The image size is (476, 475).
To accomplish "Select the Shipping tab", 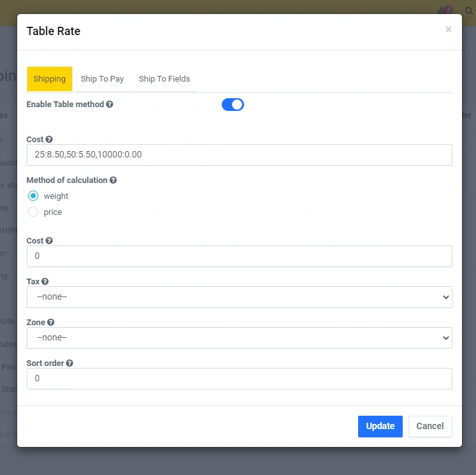I will tap(50, 79).
